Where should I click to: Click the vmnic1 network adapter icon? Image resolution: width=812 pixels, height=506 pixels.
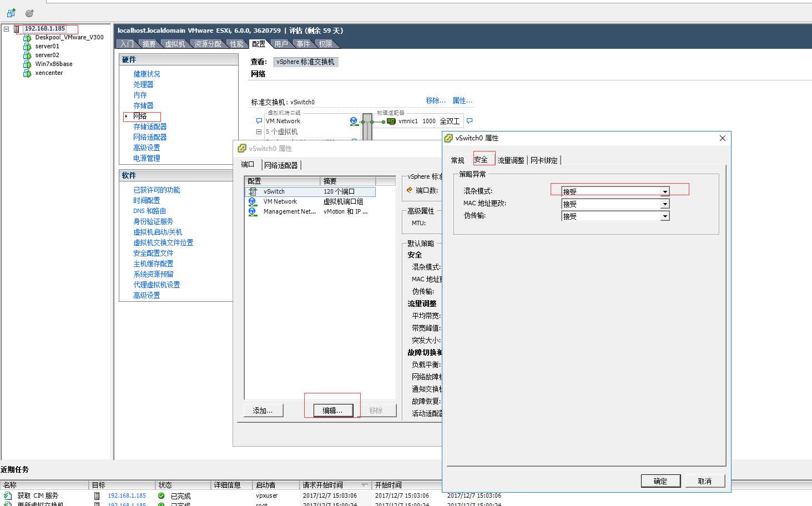click(x=391, y=121)
